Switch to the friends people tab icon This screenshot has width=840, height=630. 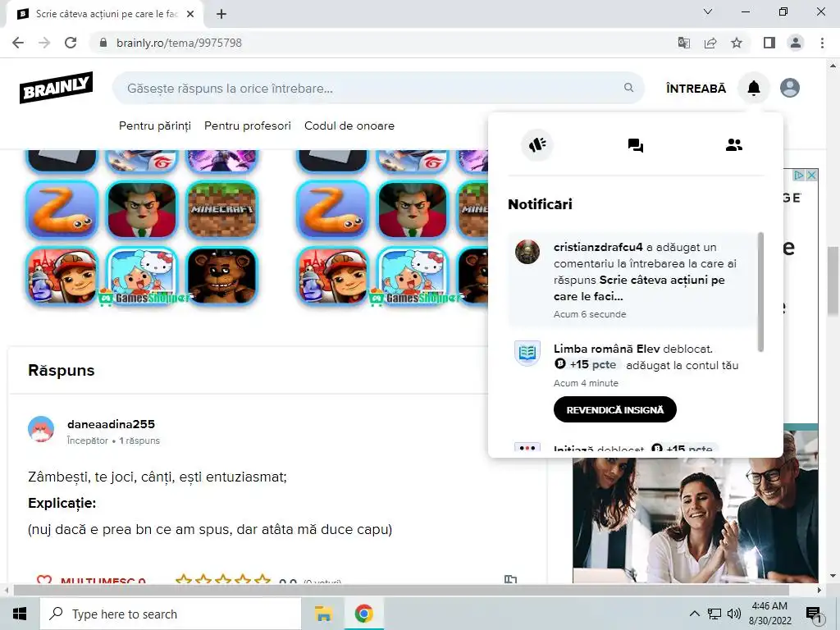pos(734,144)
